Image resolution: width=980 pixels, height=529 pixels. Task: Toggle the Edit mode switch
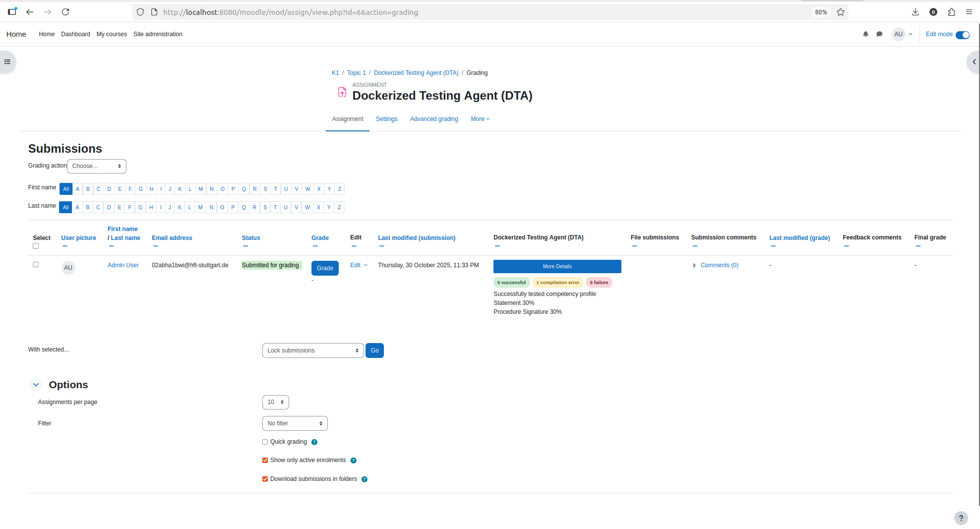pos(963,35)
